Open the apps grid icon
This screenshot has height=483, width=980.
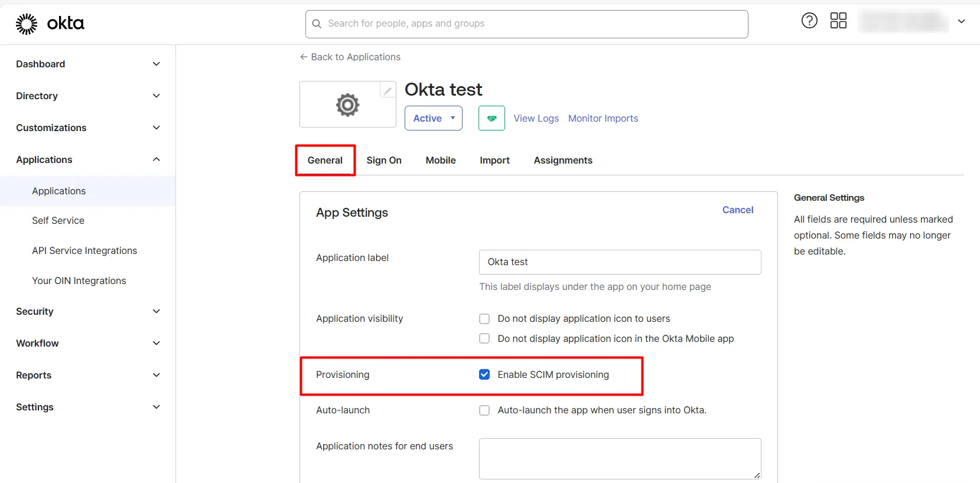tap(838, 21)
